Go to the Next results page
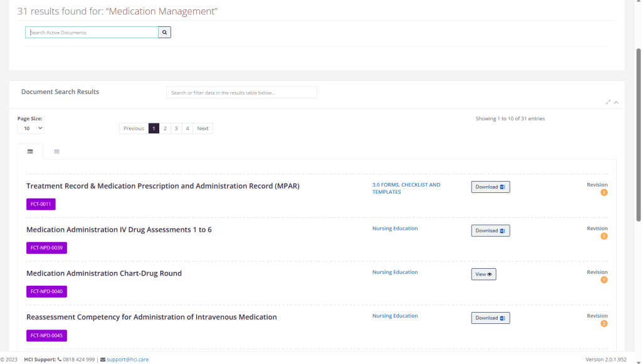The image size is (642, 364). click(203, 128)
